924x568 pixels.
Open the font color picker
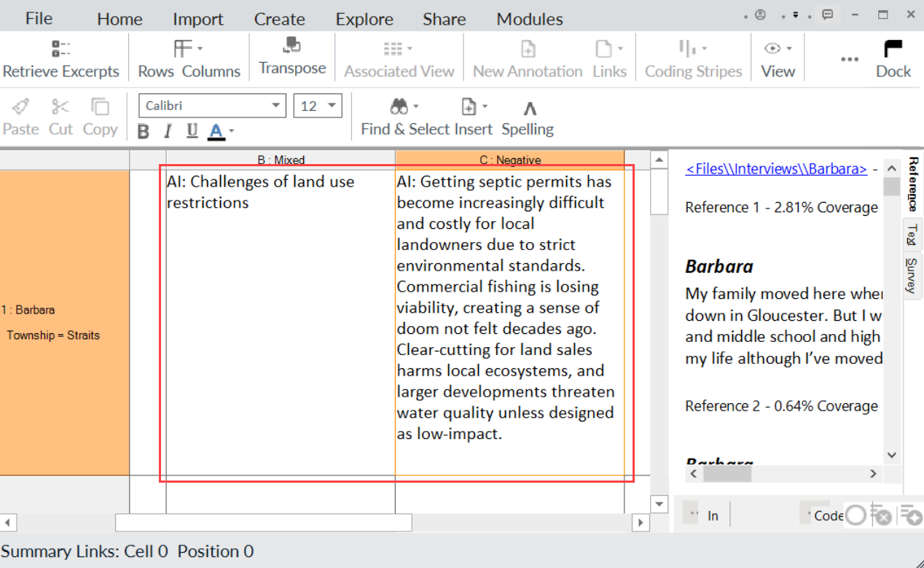point(232,132)
